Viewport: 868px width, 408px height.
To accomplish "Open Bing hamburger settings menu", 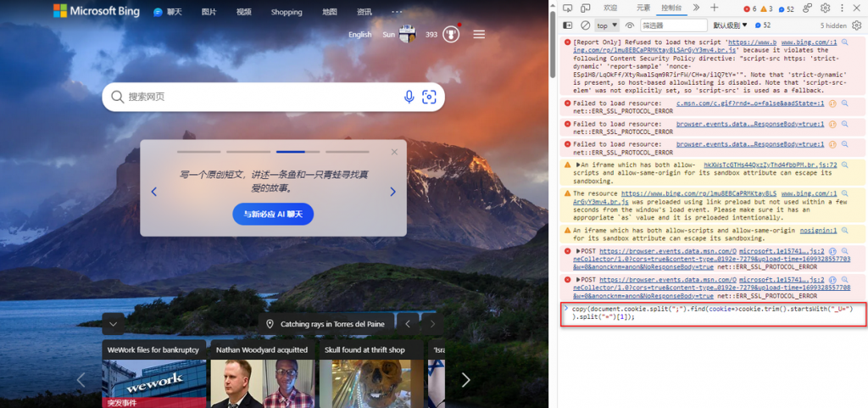I will coord(479,35).
